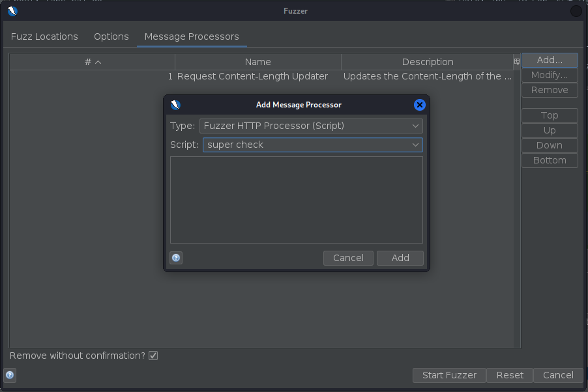The image size is (588, 392).
Task: Uncheck Remove without confirmation
Action: click(153, 356)
